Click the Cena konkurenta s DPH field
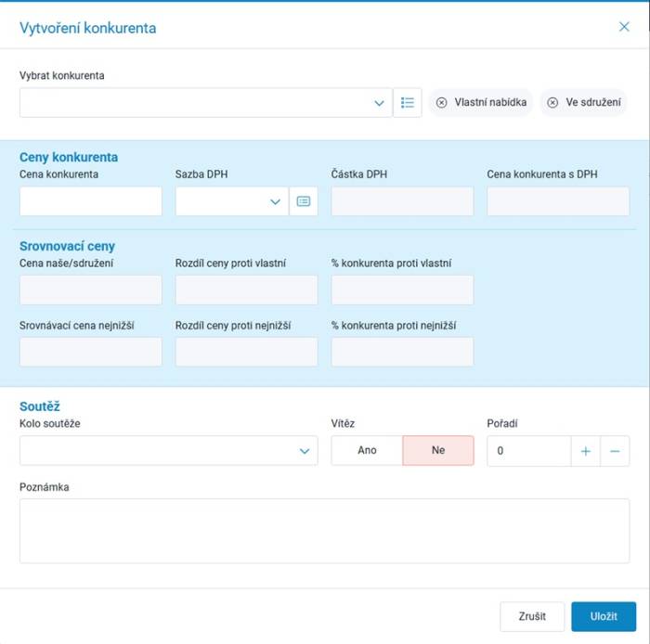 558,201
